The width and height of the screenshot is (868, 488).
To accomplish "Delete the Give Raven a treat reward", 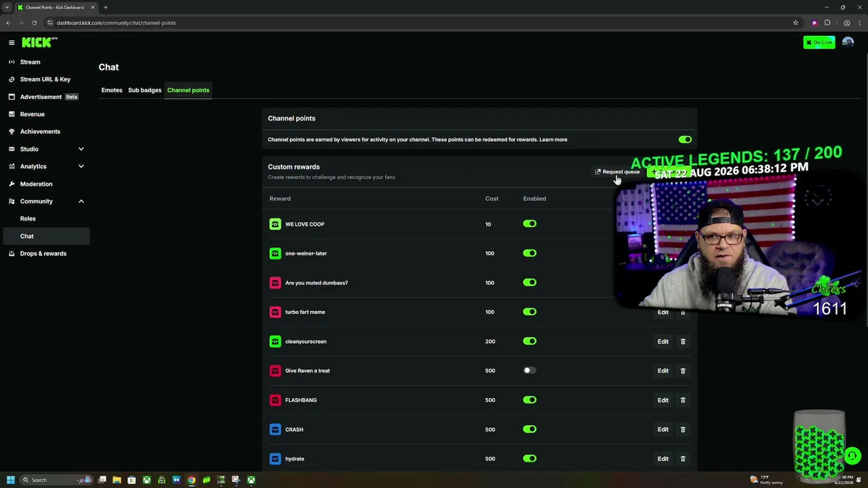I will coord(683,371).
